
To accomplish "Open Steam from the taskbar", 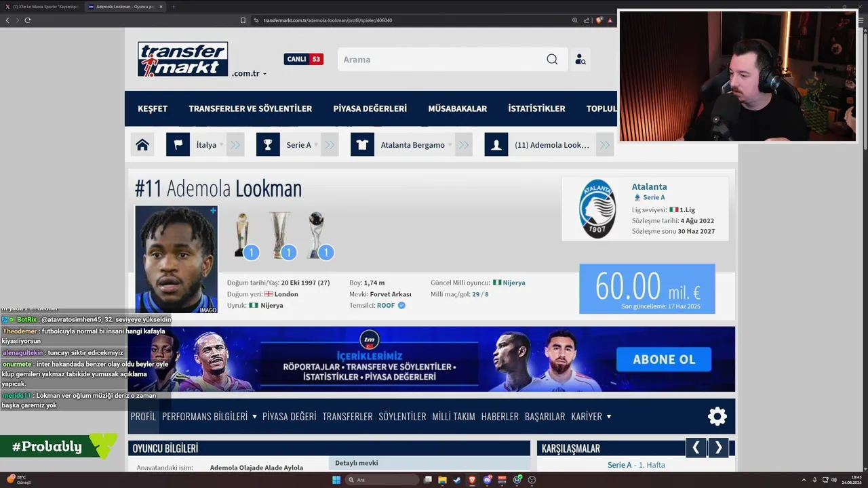I will click(457, 480).
